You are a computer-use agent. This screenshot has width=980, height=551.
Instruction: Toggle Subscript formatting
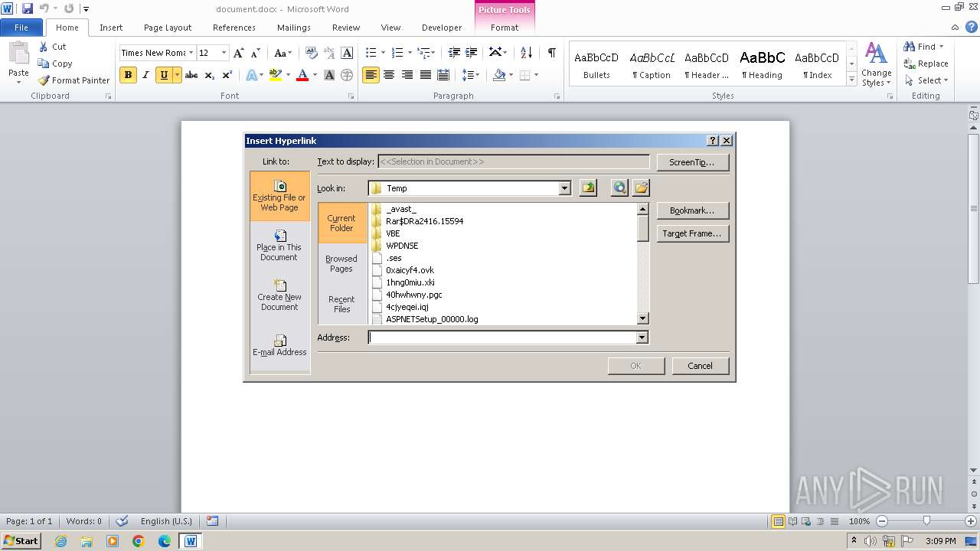(210, 75)
